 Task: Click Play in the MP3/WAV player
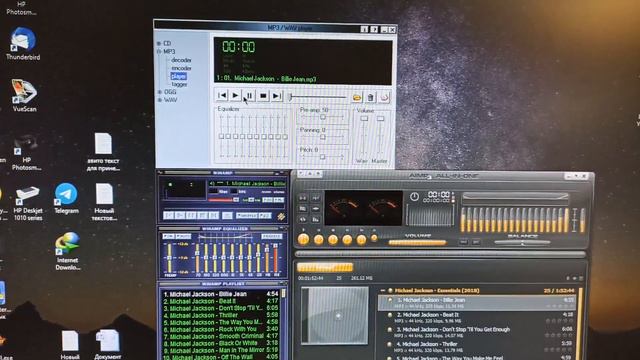point(236,96)
